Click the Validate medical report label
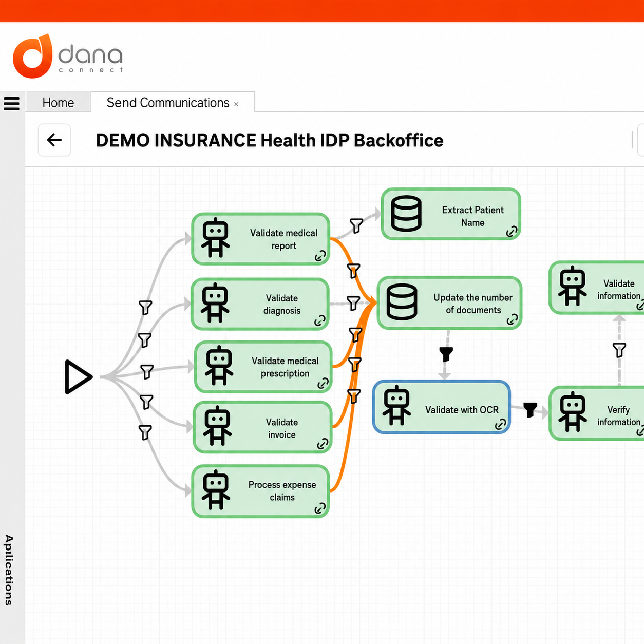 click(x=284, y=239)
